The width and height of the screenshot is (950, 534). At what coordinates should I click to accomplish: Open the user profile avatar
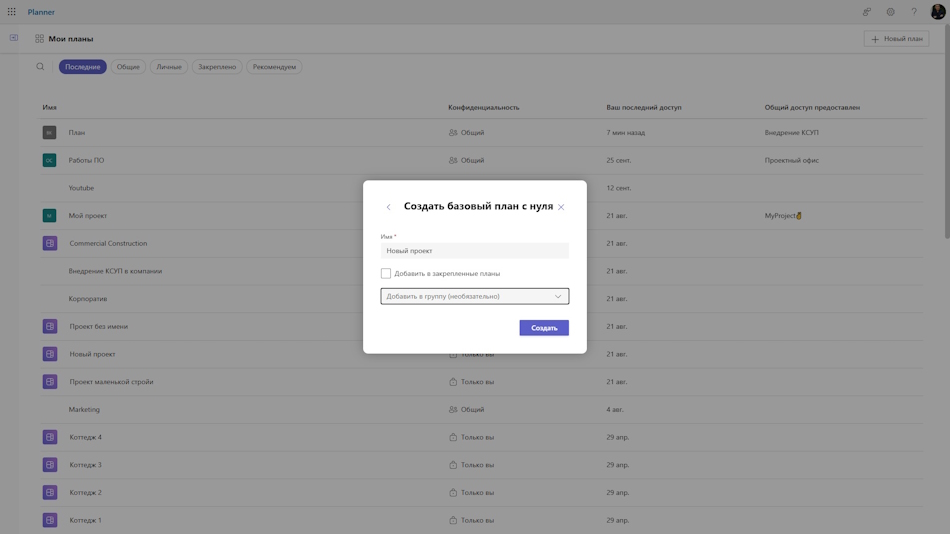937,12
